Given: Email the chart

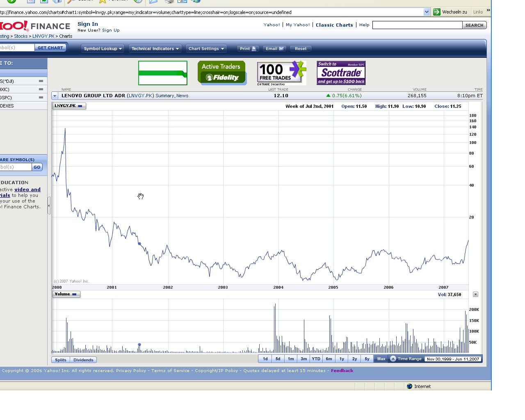Looking at the screenshot, I should click(274, 48).
